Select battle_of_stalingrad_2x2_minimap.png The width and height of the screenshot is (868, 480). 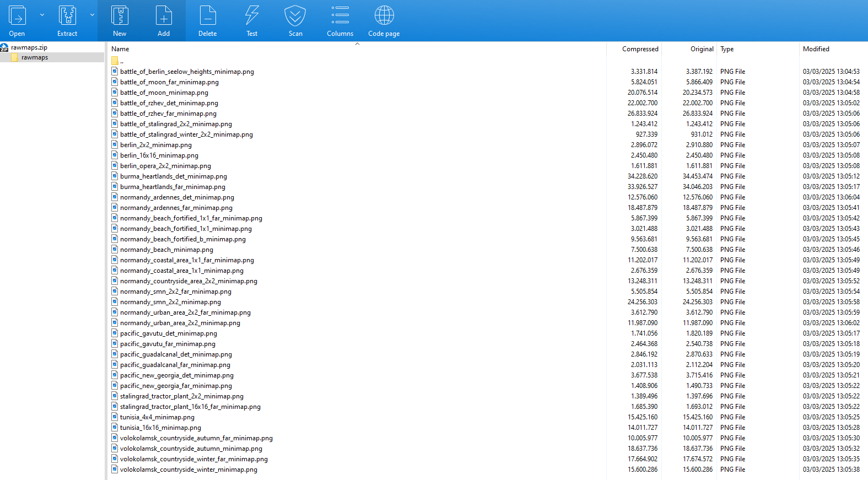tap(176, 124)
